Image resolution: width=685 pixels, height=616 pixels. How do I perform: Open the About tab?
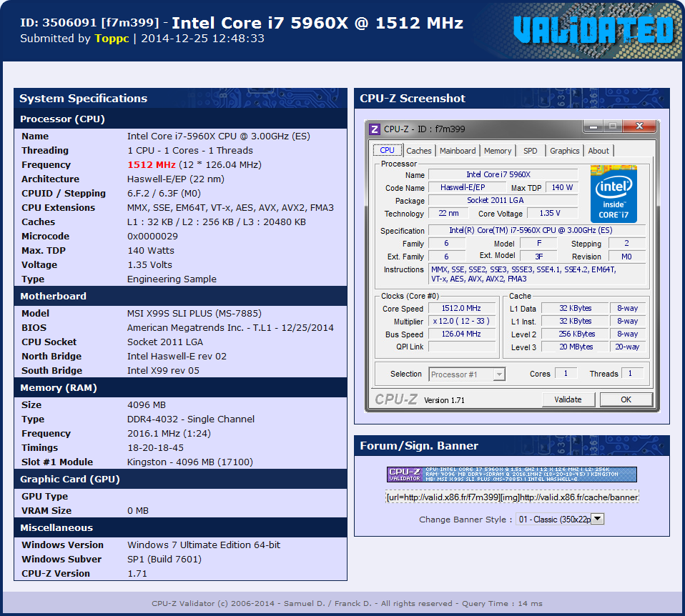[x=598, y=151]
